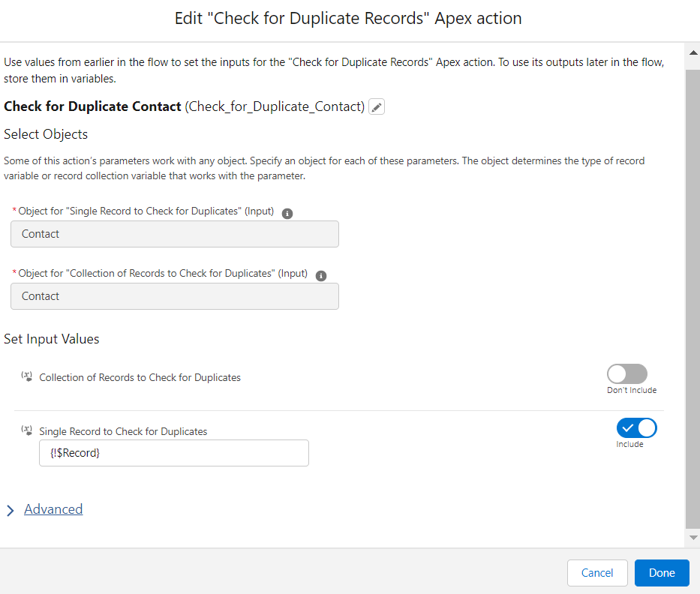The width and height of the screenshot is (700, 594).
Task: Expand the Advanced section chevron
Action: pyautogui.click(x=11, y=511)
